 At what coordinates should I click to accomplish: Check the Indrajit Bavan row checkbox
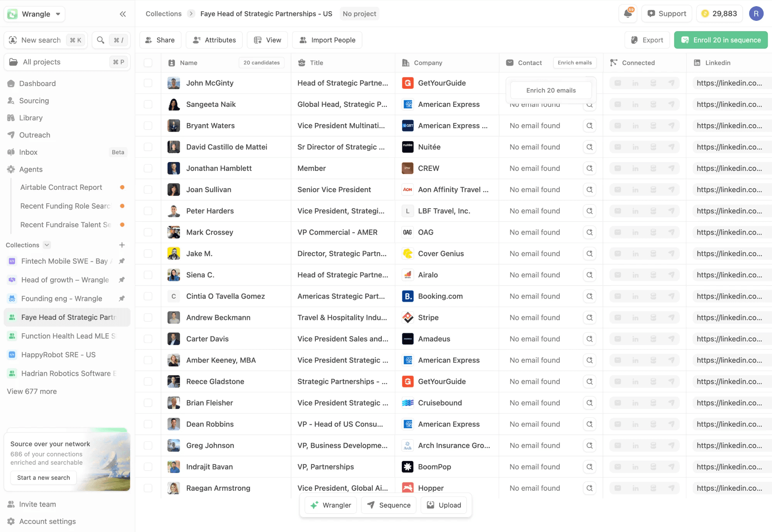148,467
